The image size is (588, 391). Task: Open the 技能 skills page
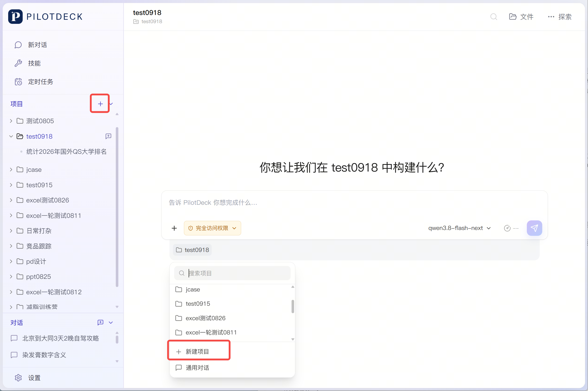click(34, 63)
